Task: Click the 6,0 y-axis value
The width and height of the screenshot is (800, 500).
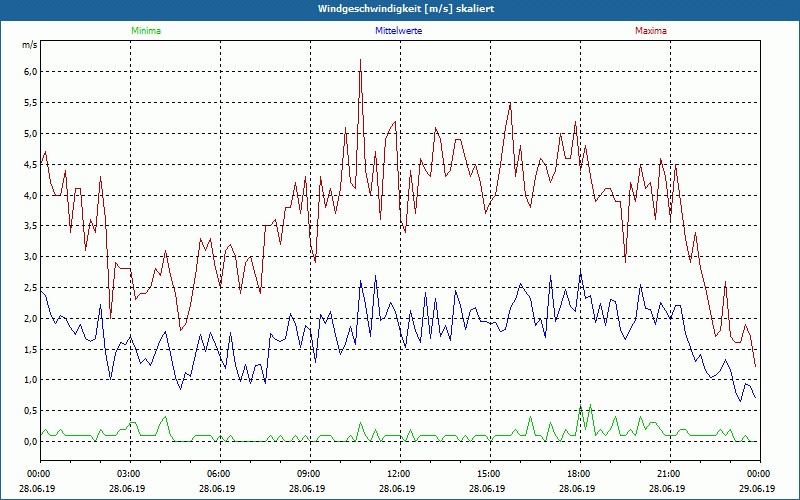Action: [x=31, y=72]
